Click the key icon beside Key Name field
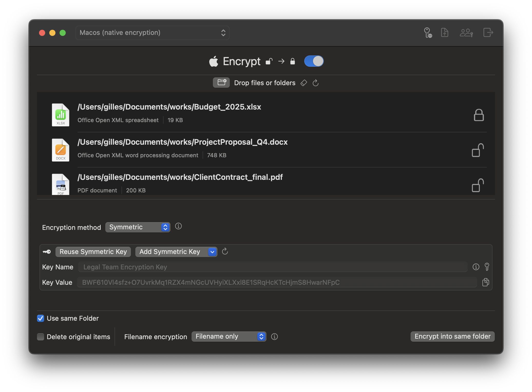The width and height of the screenshot is (532, 392). (487, 267)
